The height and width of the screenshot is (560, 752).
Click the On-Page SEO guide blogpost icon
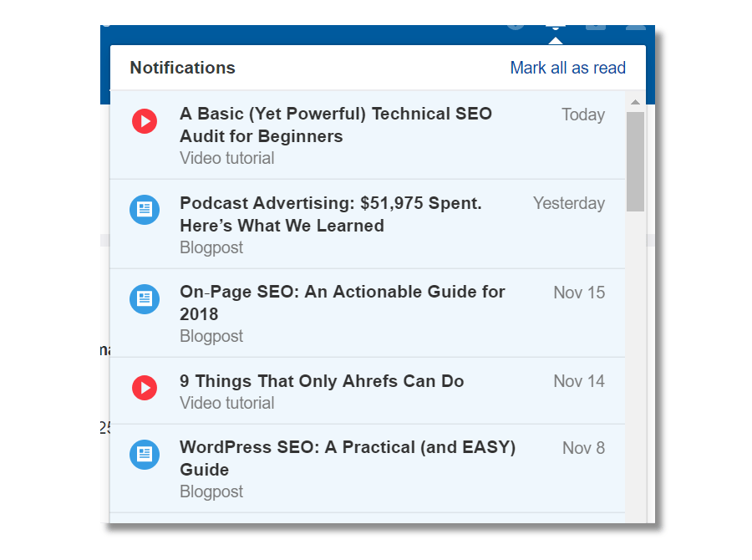click(145, 298)
